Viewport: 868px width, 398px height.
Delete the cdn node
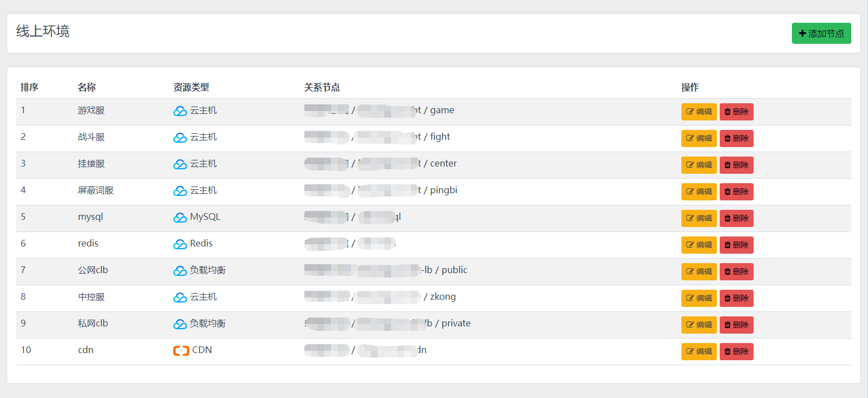[x=736, y=351]
